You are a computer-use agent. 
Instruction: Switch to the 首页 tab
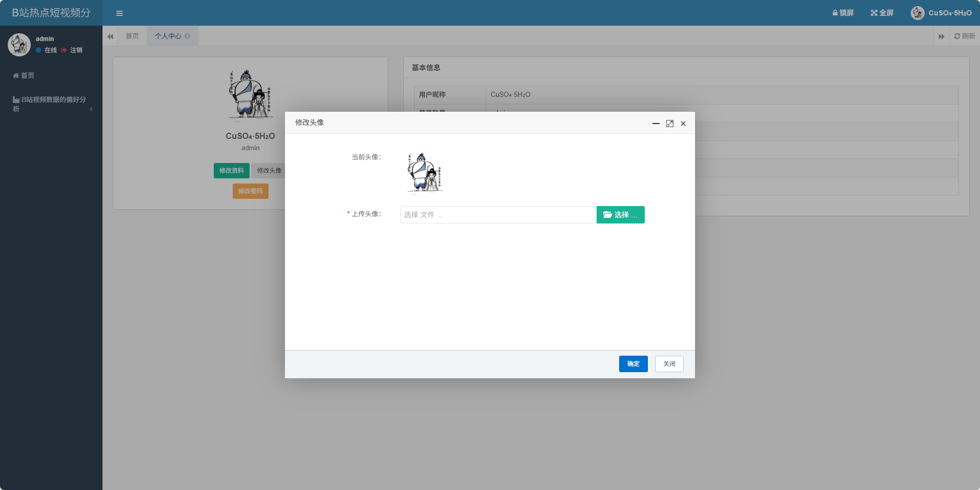[x=132, y=36]
